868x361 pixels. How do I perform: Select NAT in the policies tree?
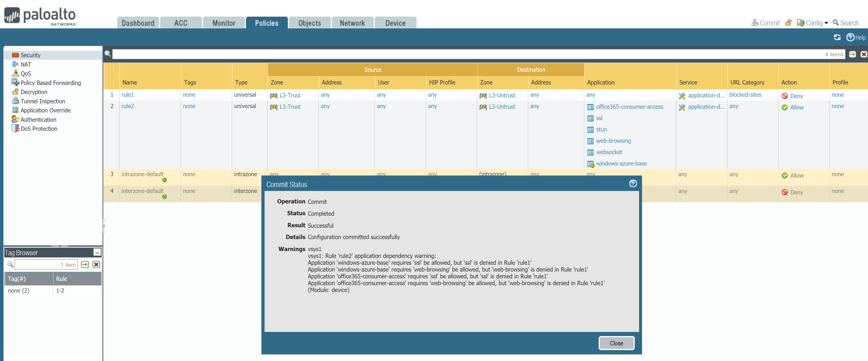pos(26,64)
